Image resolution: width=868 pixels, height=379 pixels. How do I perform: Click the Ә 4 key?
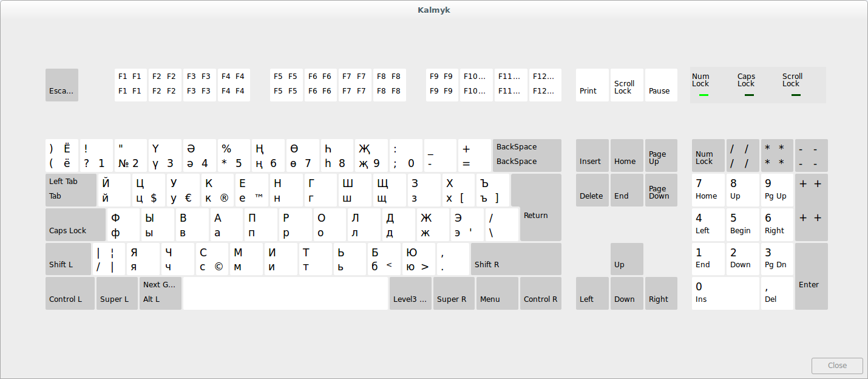pos(200,155)
